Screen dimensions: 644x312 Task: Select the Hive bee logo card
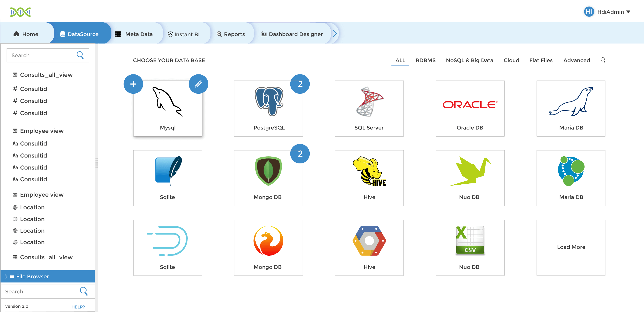[369, 178]
